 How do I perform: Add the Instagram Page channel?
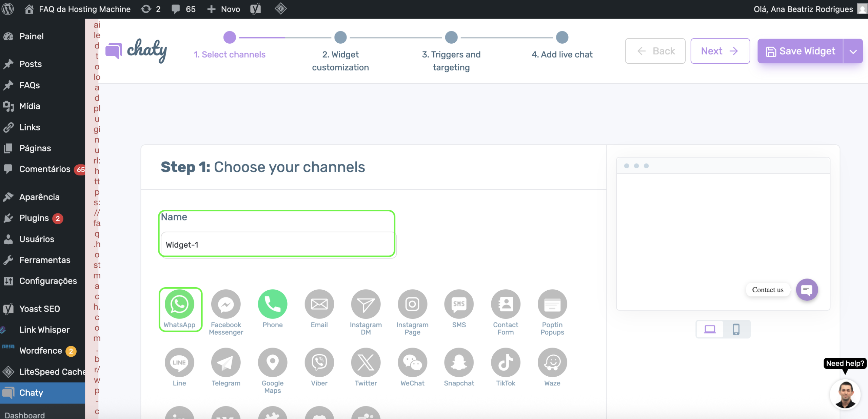[x=413, y=304]
